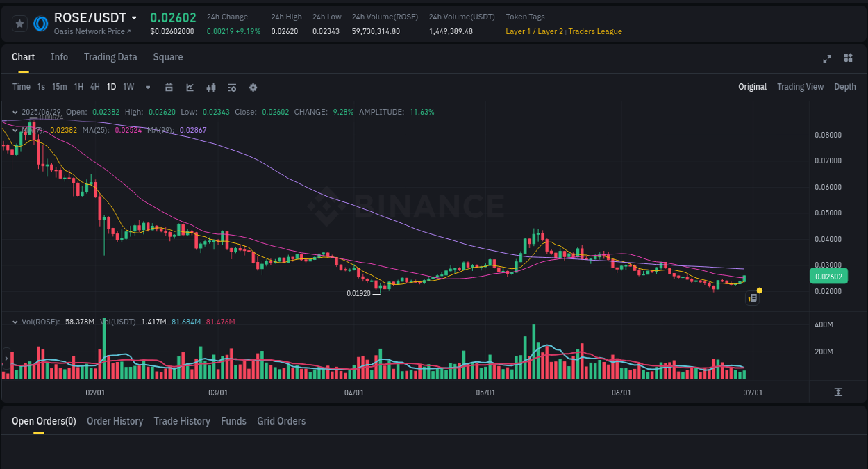The width and height of the screenshot is (868, 469).
Task: Open the Oasis Network Price link
Action: tap(92, 31)
